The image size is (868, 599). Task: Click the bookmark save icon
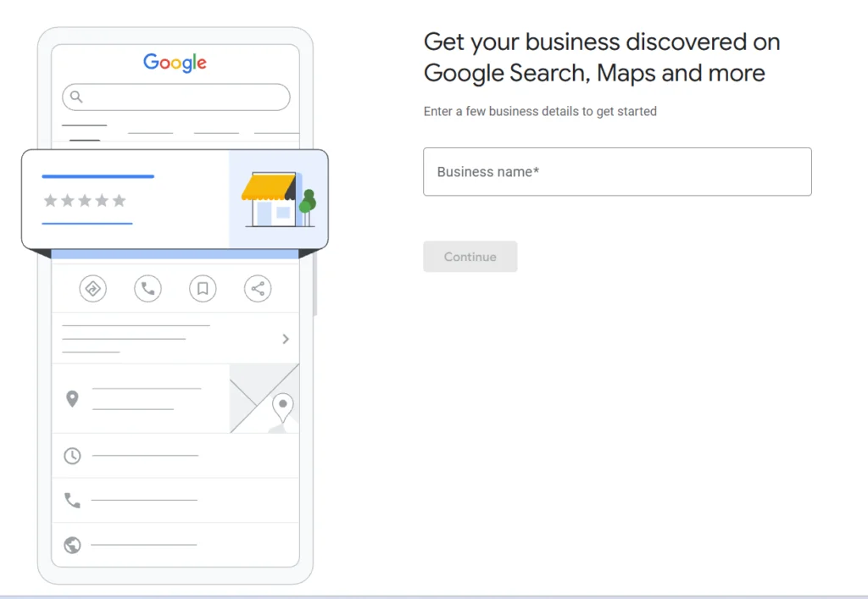tap(203, 289)
